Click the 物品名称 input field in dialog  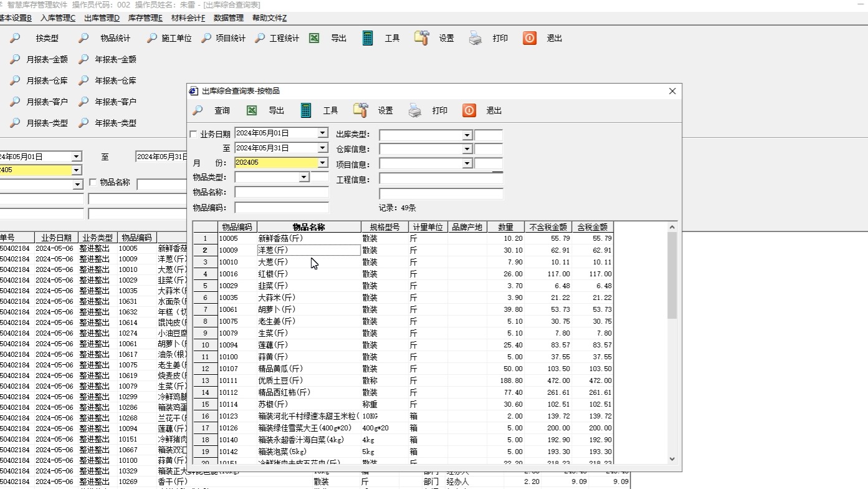[x=282, y=192]
